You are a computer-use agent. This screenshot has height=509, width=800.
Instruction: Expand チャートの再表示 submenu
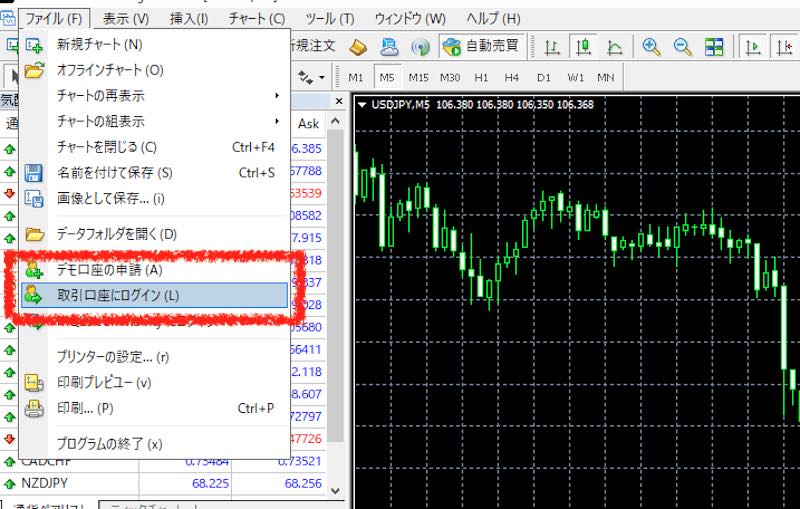pos(155,95)
